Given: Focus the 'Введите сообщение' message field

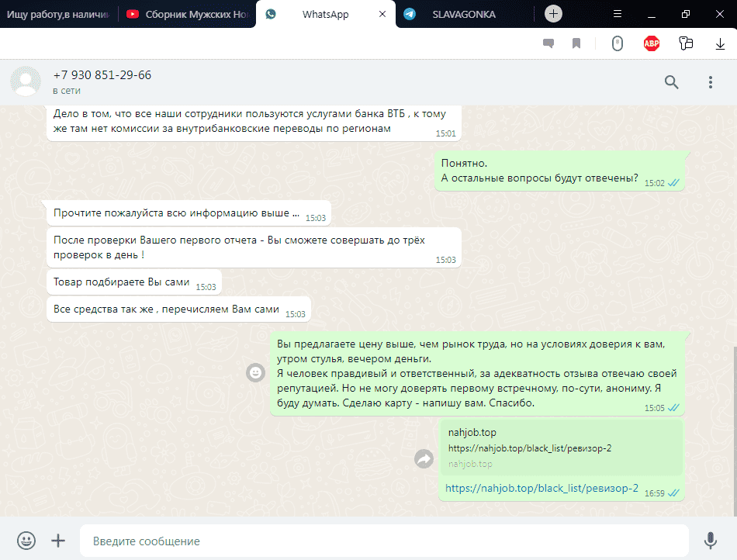Looking at the screenshot, I should click(x=384, y=541).
